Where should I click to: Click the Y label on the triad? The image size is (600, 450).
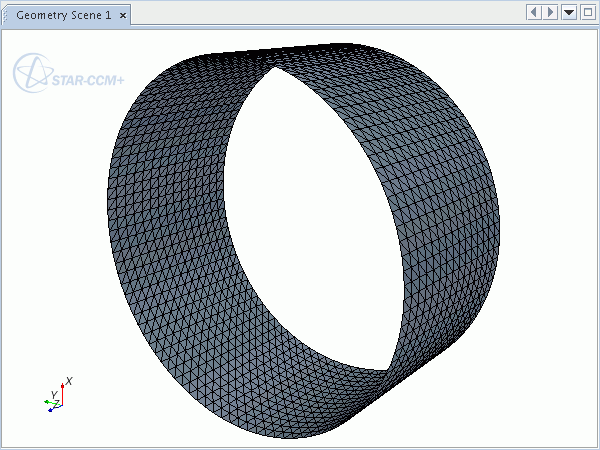click(53, 394)
